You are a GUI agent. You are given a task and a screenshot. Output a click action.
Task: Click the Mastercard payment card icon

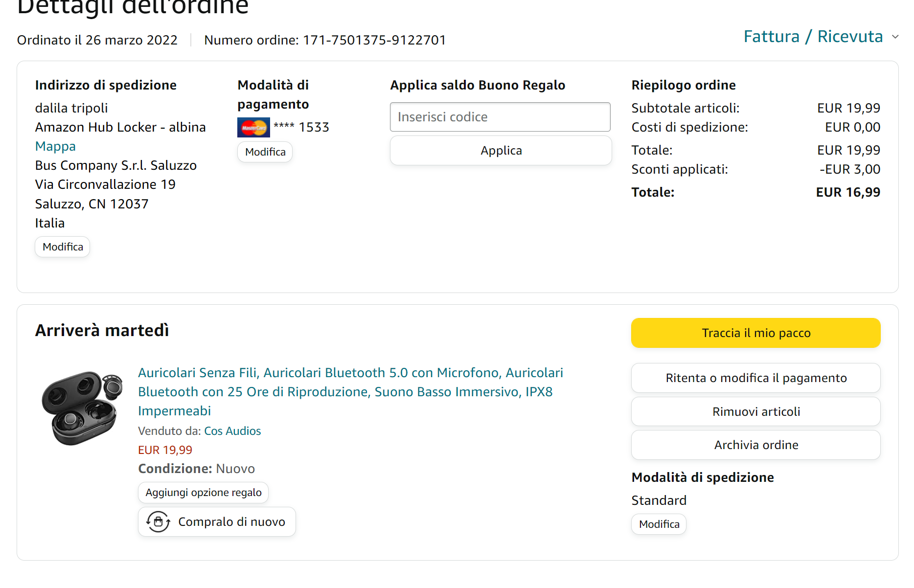click(253, 128)
